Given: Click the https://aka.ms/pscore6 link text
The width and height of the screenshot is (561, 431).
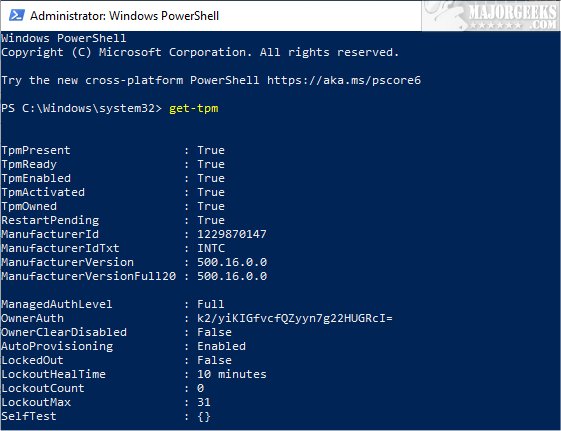Looking at the screenshot, I should coord(344,80).
